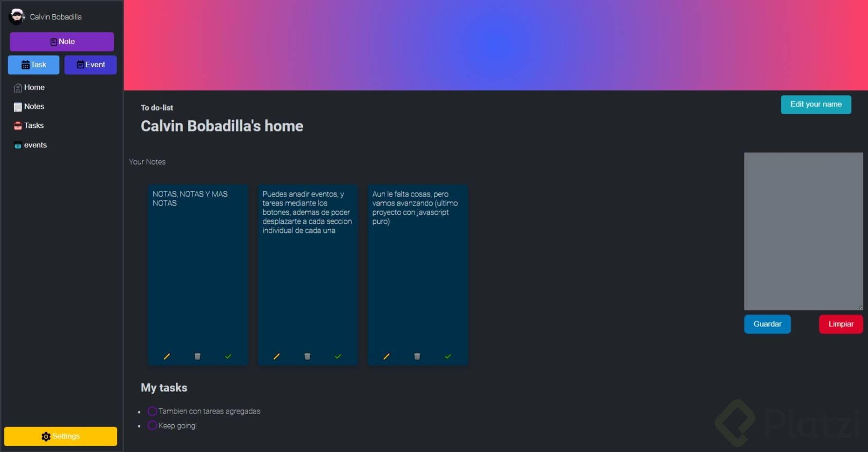Edit the 'Aun le falta cosas' note
This screenshot has width=868, height=452.
(387, 357)
